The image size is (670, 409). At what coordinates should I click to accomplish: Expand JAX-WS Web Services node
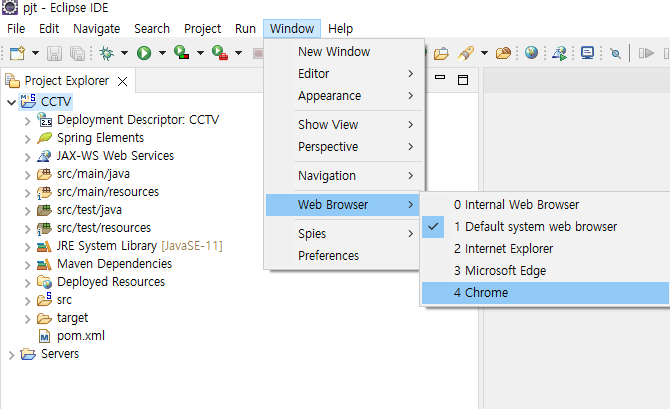pyautogui.click(x=27, y=157)
